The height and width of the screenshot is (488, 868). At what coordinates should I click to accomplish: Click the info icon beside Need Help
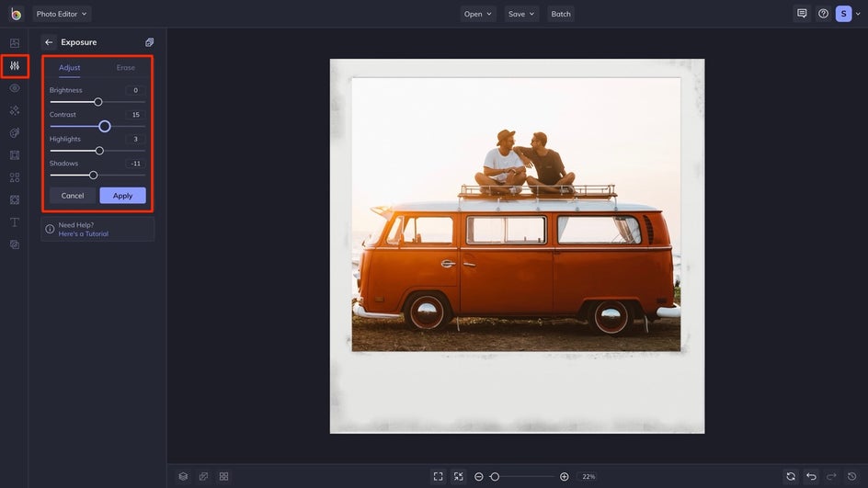(x=50, y=229)
